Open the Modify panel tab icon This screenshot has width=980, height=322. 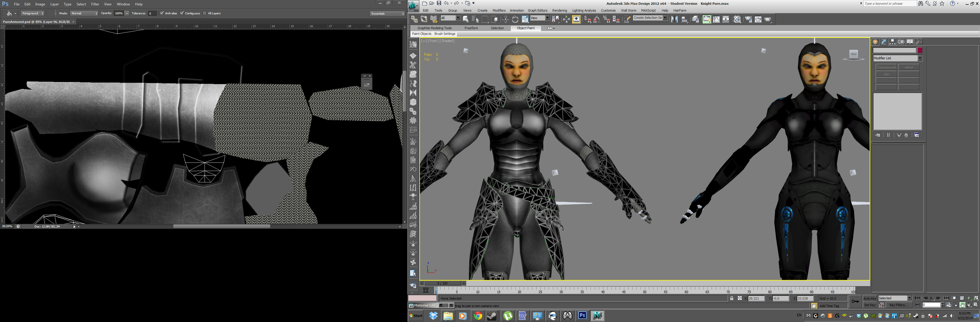coord(884,42)
